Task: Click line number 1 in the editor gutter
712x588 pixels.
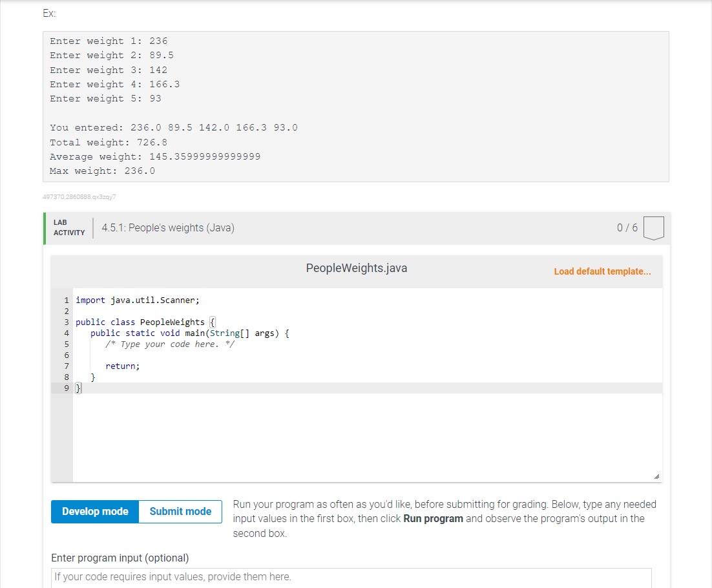Action: click(67, 300)
